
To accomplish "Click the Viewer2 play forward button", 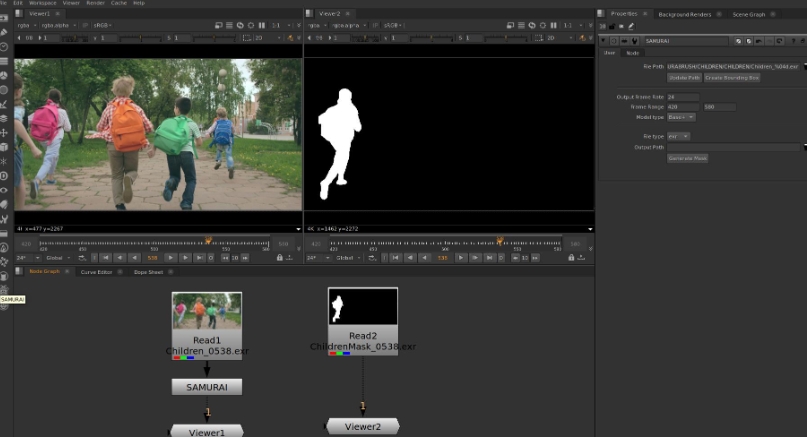I will tap(462, 258).
